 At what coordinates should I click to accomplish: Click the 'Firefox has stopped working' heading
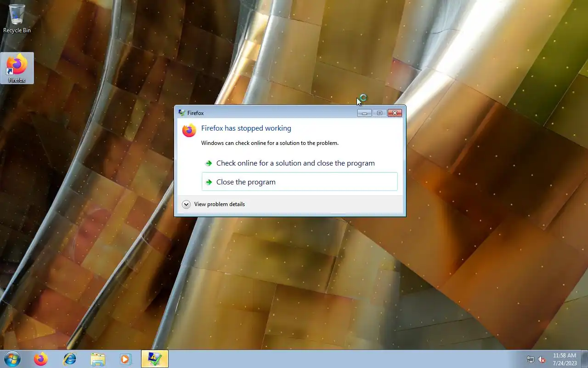[246, 128]
